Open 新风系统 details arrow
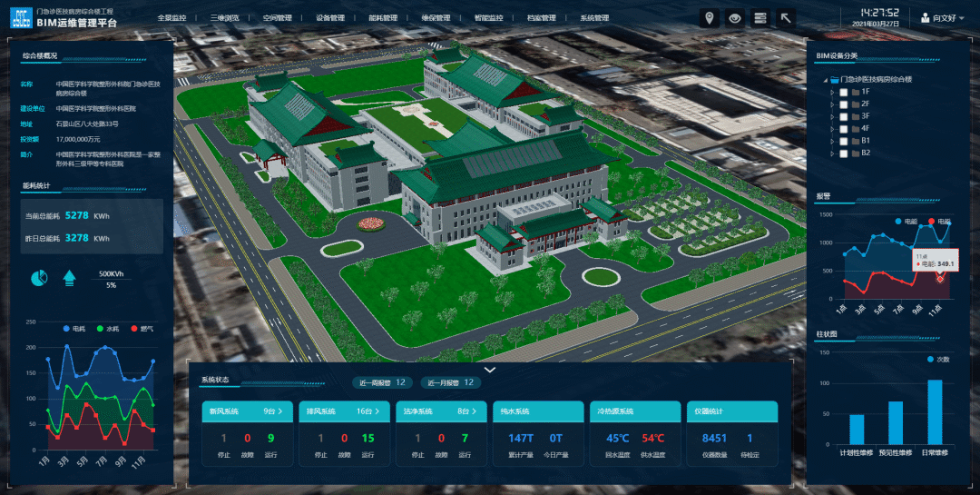980x495 pixels. (x=280, y=411)
